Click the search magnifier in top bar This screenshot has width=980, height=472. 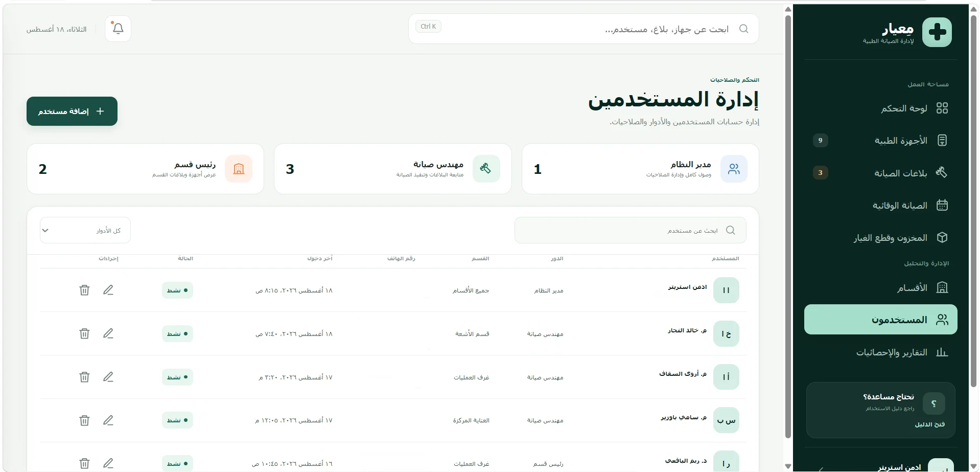[x=744, y=29]
